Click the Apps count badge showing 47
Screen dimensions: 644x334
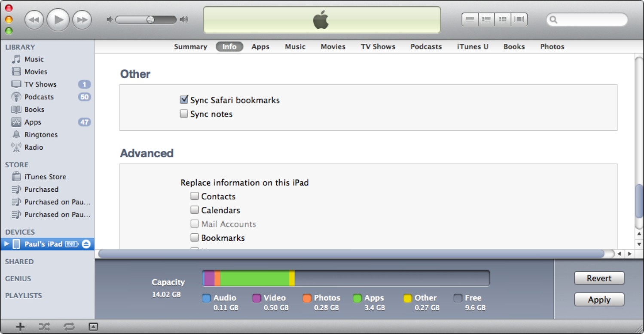point(84,122)
